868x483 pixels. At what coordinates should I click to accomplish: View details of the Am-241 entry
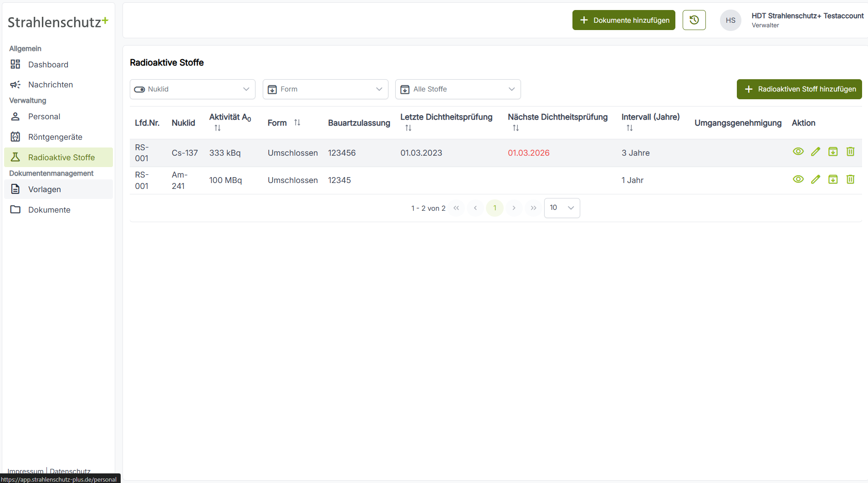tap(798, 179)
